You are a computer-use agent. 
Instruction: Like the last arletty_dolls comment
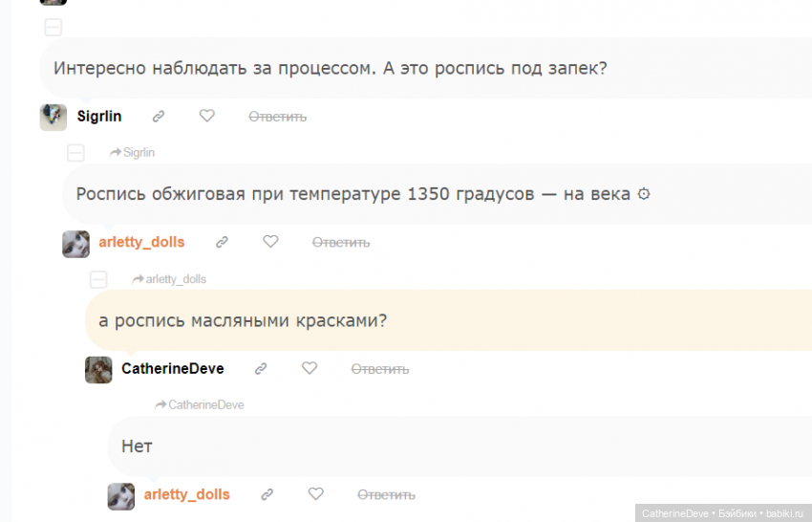click(315, 494)
